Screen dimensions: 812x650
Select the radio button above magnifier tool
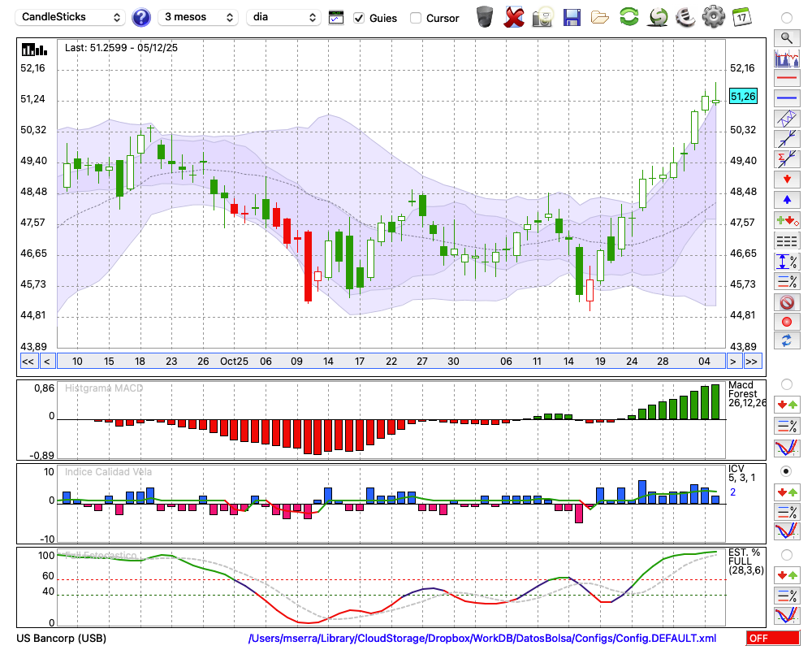tap(787, 18)
